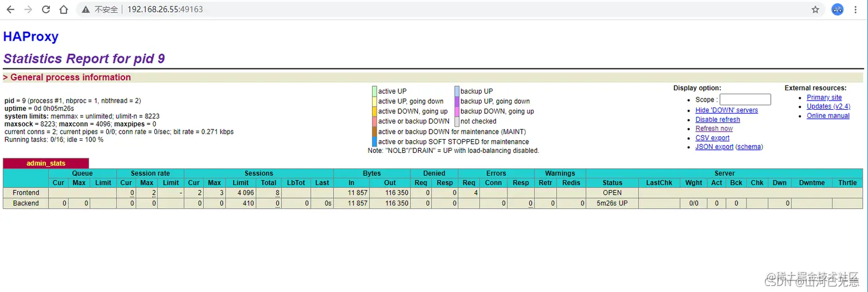Screen dimensions: 868x292
Task: Click the Denied column group header
Action: point(434,173)
